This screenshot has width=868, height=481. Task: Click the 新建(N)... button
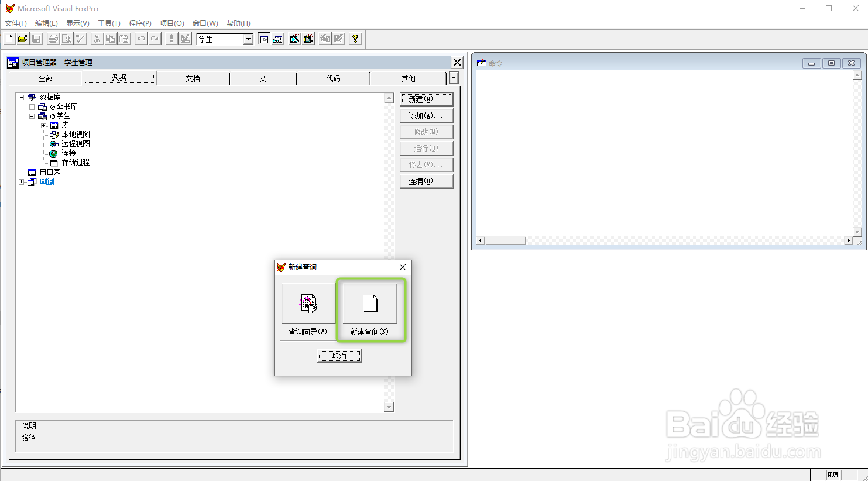426,99
